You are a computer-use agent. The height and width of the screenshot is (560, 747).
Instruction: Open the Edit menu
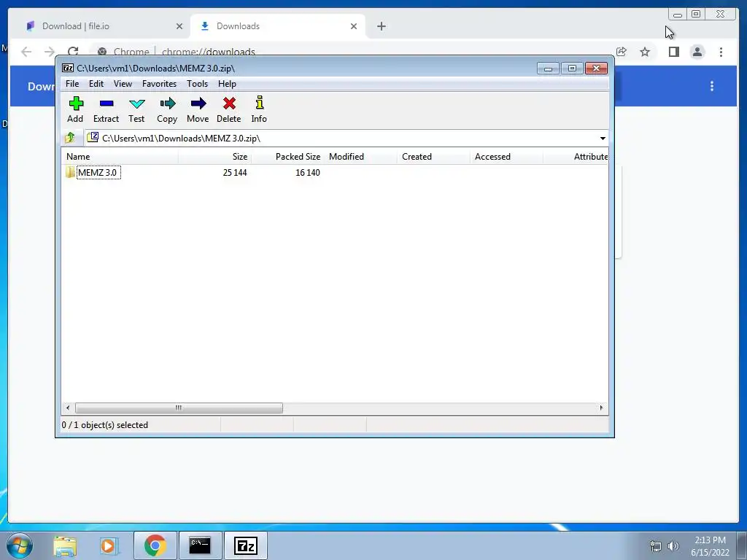(x=96, y=84)
